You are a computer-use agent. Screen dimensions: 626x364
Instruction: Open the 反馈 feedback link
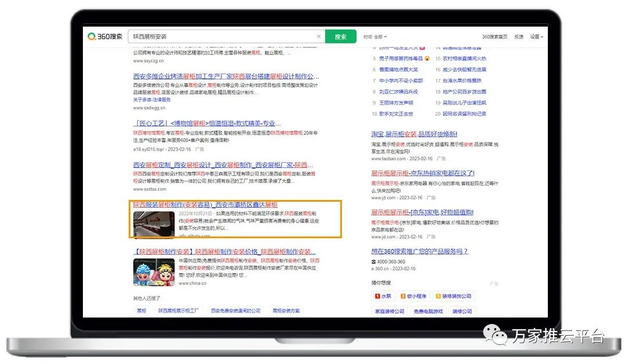[x=519, y=37]
